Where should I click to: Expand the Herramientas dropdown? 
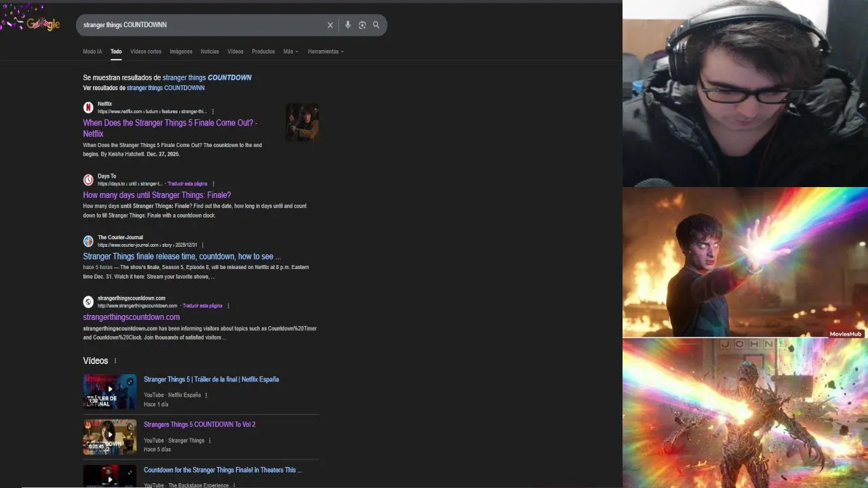tap(325, 52)
